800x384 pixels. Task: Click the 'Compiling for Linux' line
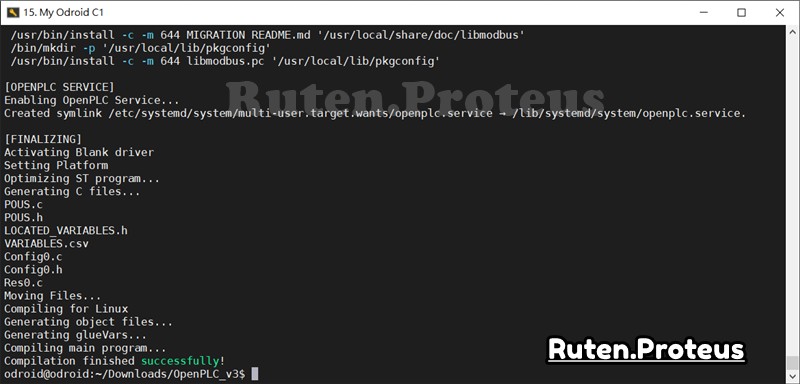point(66,309)
